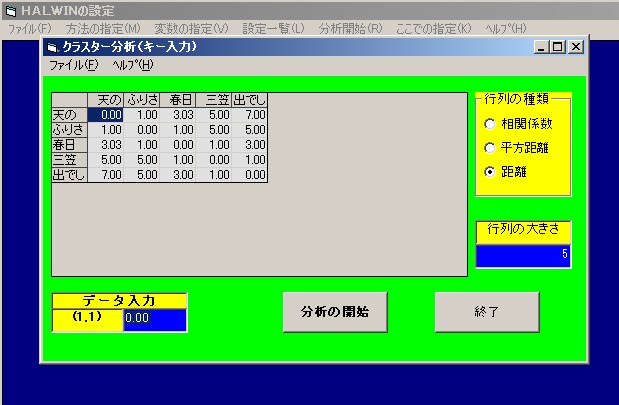Click the データ入力 label
The width and height of the screenshot is (619, 405).
[x=119, y=301]
